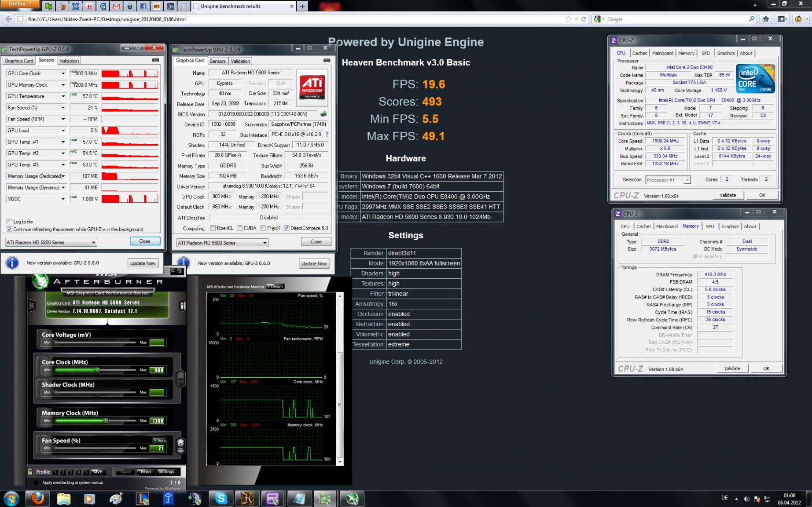The width and height of the screenshot is (812, 507).
Task: Click the Firefox home icon
Action: point(766,19)
